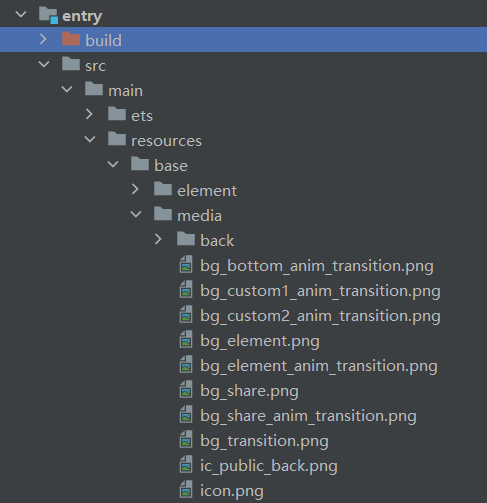Click image icon of icon.png
The image size is (487, 503).
tap(186, 489)
